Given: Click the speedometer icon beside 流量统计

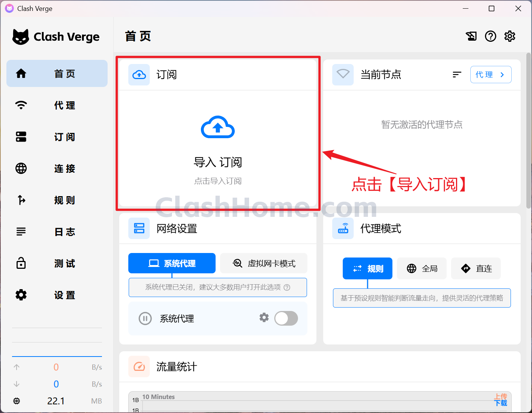Looking at the screenshot, I should [x=139, y=366].
